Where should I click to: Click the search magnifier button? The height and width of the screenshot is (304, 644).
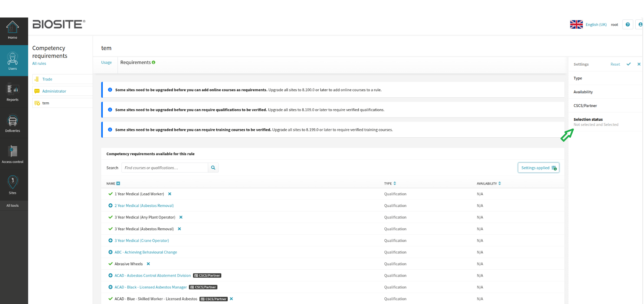pos(213,168)
